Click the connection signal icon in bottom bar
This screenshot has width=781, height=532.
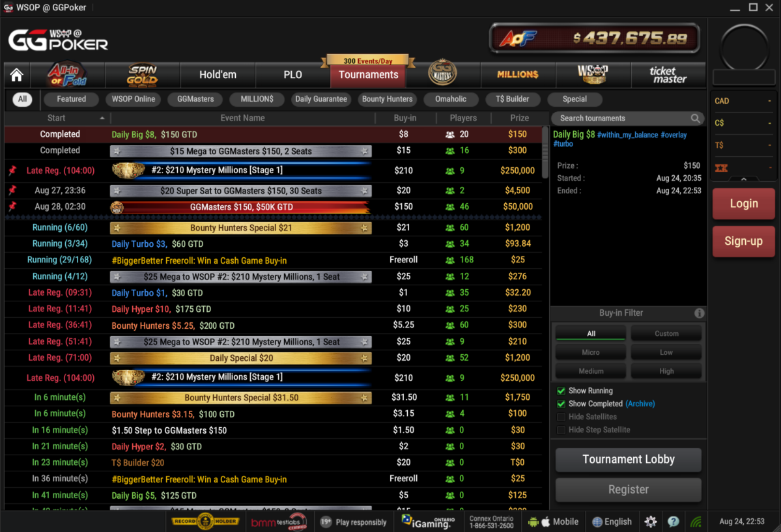coord(696,522)
